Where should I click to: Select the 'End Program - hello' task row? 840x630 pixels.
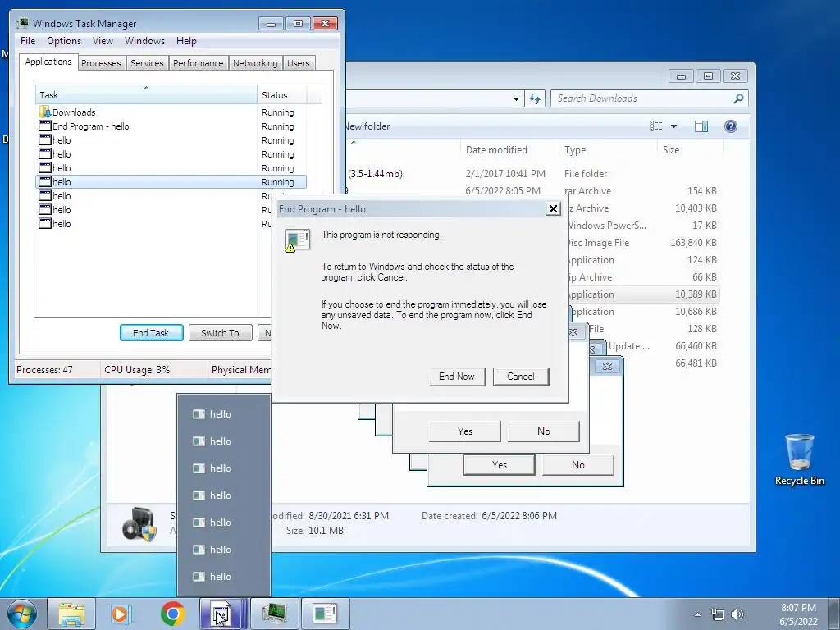171,126
